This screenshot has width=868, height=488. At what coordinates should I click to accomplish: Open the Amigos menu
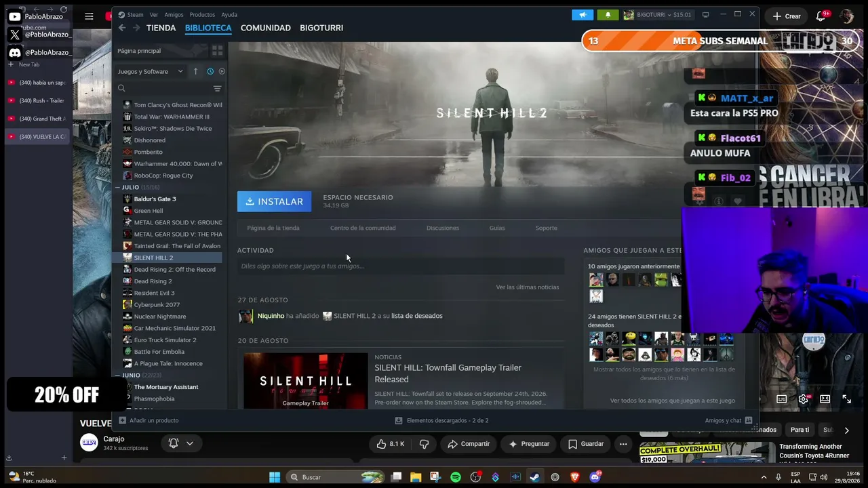(174, 15)
